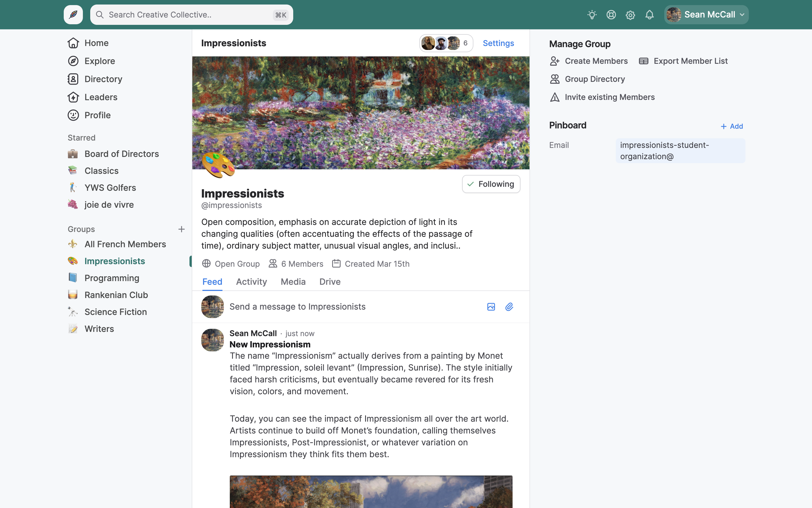Open the bell notifications icon

point(649,15)
